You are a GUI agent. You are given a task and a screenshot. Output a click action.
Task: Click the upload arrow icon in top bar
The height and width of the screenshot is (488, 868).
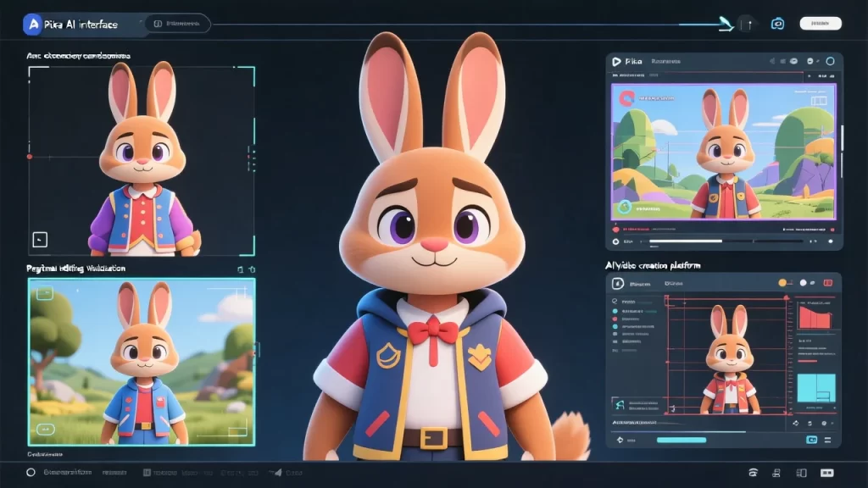(x=747, y=25)
